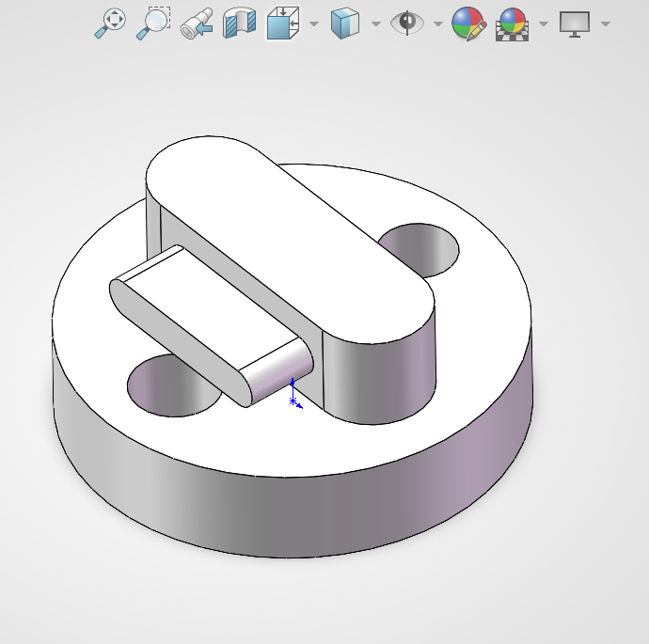Viewport: 649px width, 644px height.
Task: Toggle the Hide/Show Items eye icon
Action: [x=407, y=23]
